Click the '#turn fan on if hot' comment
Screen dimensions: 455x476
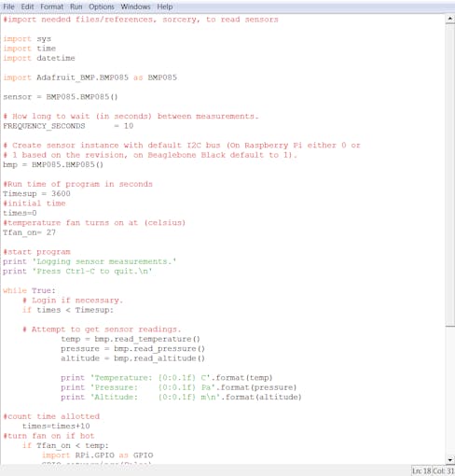48,436
